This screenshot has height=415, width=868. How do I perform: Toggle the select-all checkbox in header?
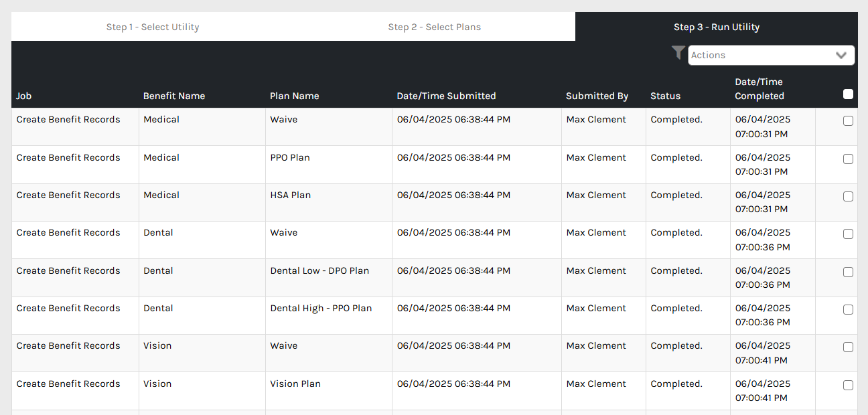[x=848, y=94]
